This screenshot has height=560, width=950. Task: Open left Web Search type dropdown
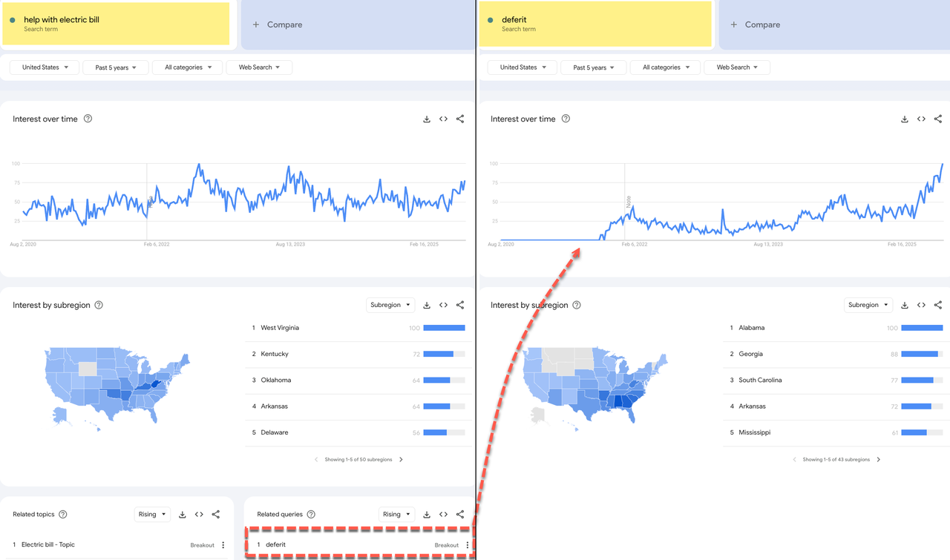[259, 67]
